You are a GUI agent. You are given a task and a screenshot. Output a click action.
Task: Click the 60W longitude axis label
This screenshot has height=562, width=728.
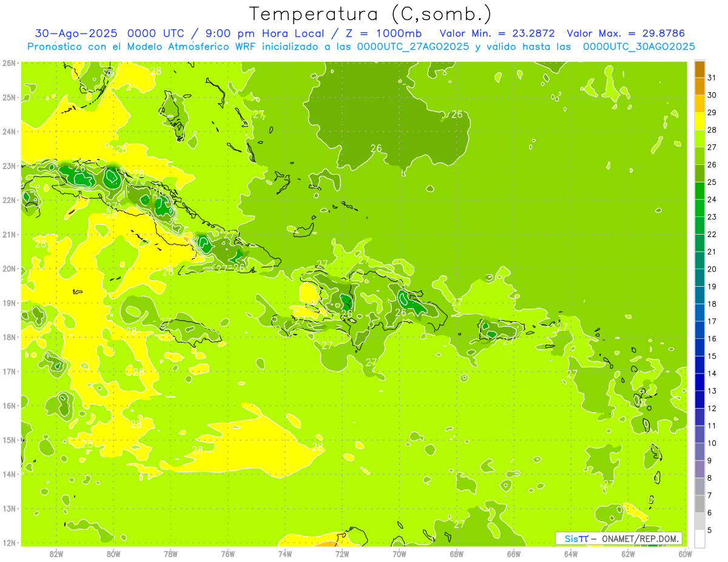685,554
